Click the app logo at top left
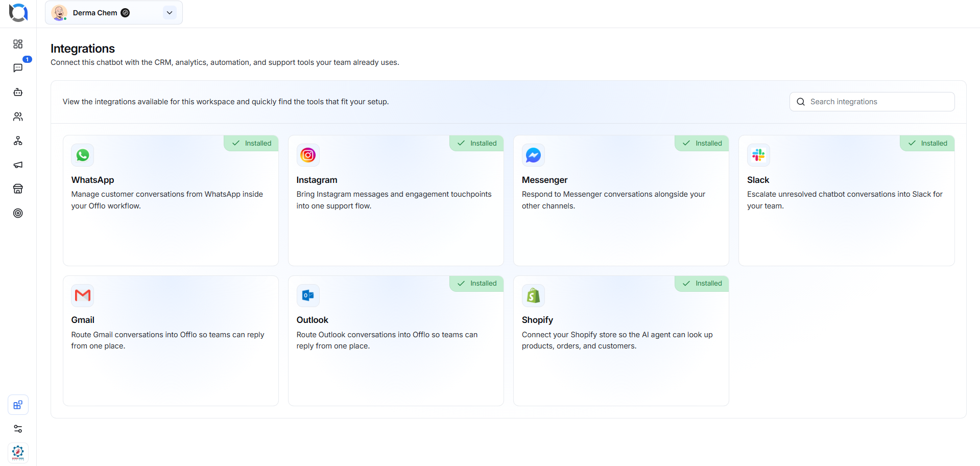Screen dimensions: 980x466 pos(18,12)
